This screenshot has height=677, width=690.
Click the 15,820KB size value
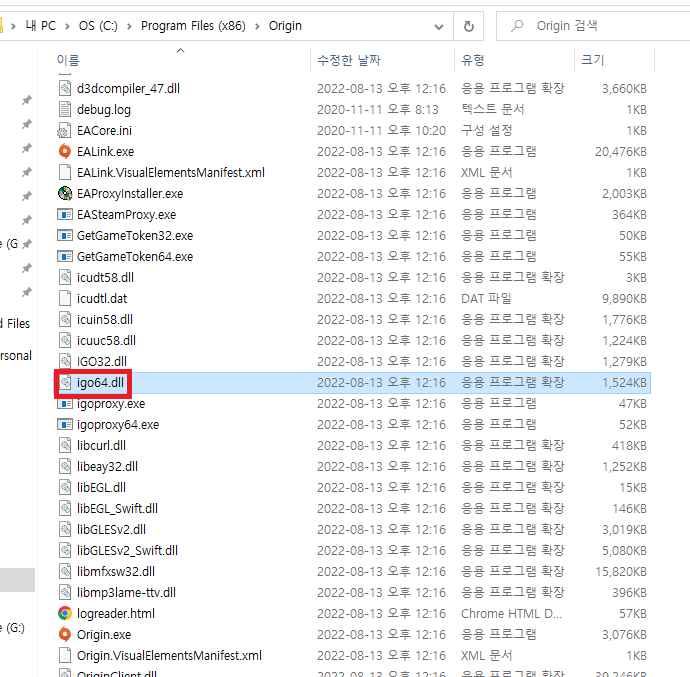point(621,572)
